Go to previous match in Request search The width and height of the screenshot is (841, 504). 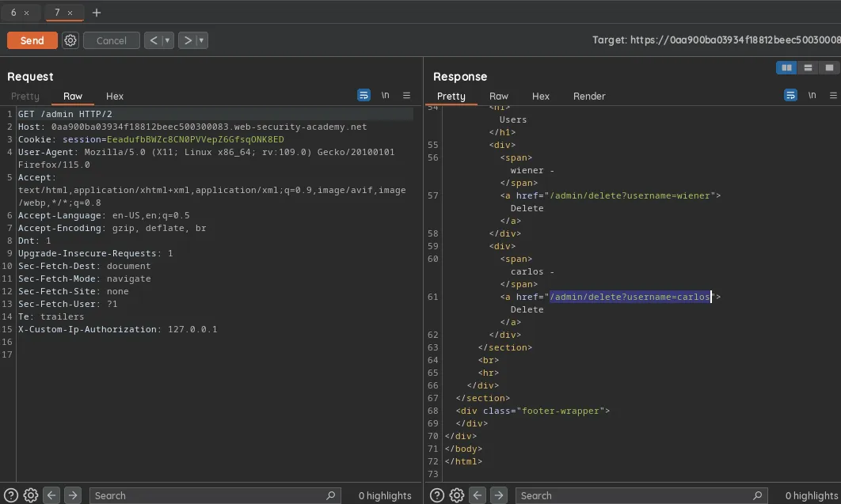[x=51, y=495]
